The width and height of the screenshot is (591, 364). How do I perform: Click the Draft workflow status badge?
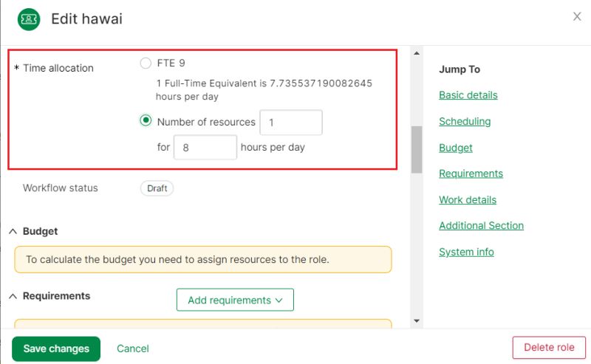click(x=157, y=188)
